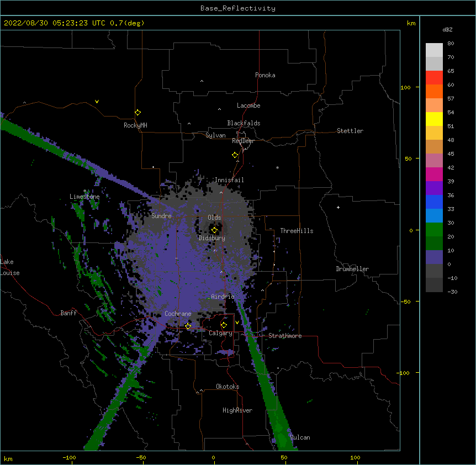Viewport: 476px width, 465px height.
Task: Click the radar site marker between Olds and Didsbury
Action: (214, 230)
